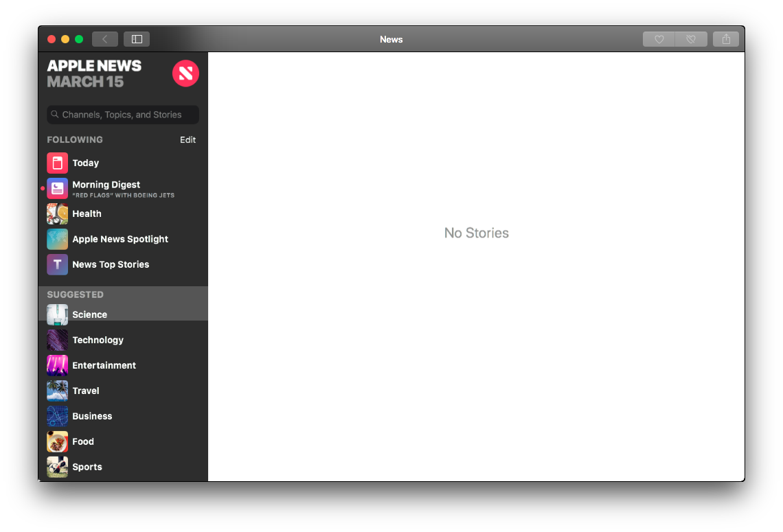Select Travel under Suggested
The image size is (783, 532).
click(86, 391)
